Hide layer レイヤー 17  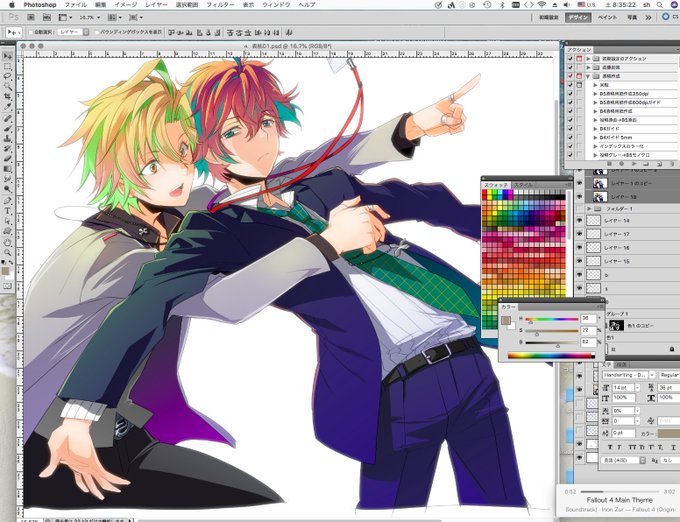point(579,234)
